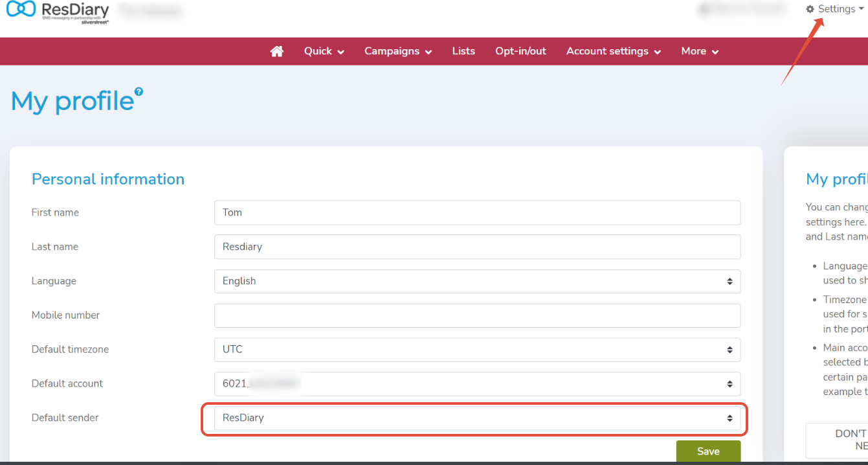The image size is (868, 465).
Task: Click the right panel My profile heading
Action: (836, 179)
